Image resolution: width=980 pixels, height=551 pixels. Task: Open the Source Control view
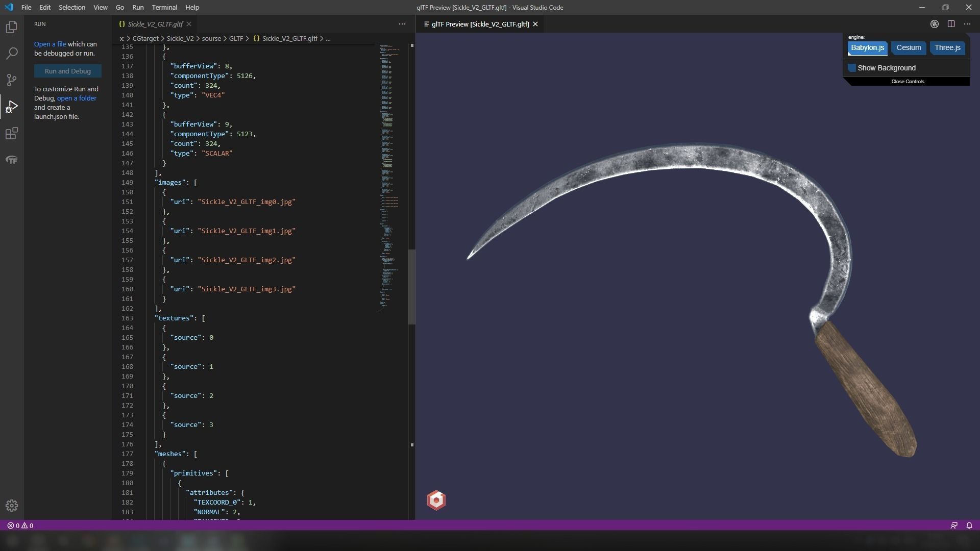(12, 80)
